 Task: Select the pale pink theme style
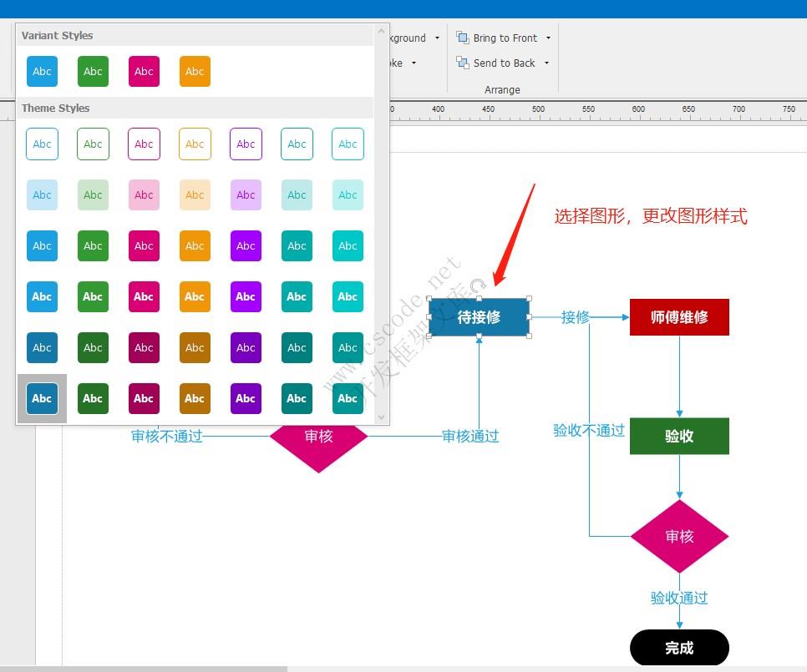[x=144, y=195]
